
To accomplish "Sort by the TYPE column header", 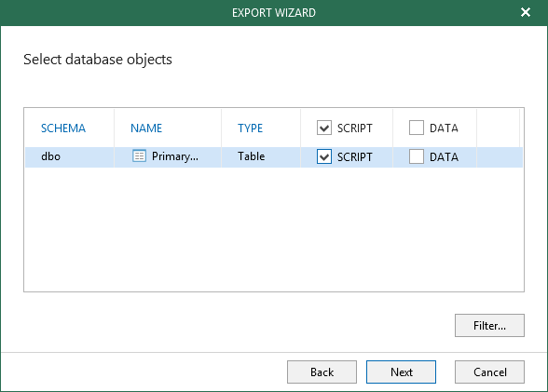I will click(250, 128).
